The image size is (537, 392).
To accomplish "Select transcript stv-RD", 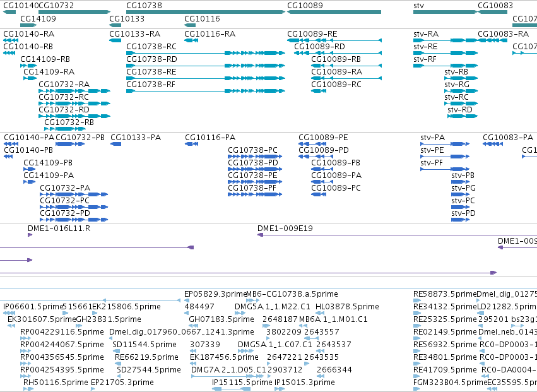I will point(460,110).
